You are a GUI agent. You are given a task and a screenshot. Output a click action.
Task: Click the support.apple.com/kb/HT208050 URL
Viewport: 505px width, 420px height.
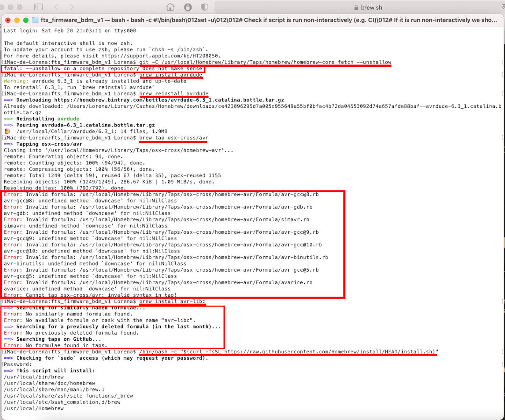[x=161, y=56]
